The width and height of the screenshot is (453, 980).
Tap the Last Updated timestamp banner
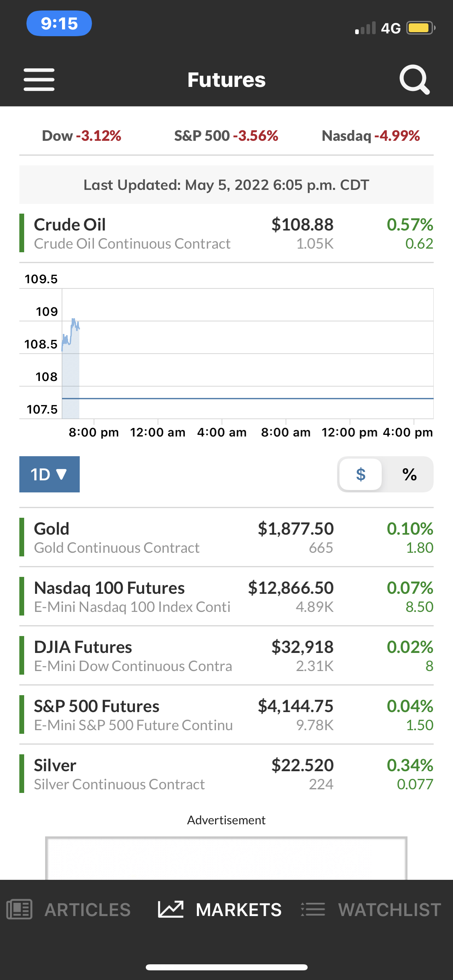(226, 185)
